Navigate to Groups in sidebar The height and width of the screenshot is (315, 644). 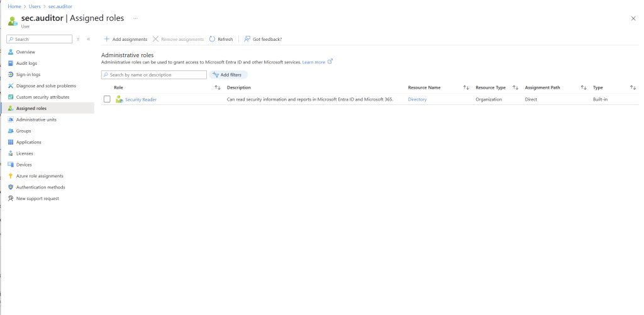(23, 131)
